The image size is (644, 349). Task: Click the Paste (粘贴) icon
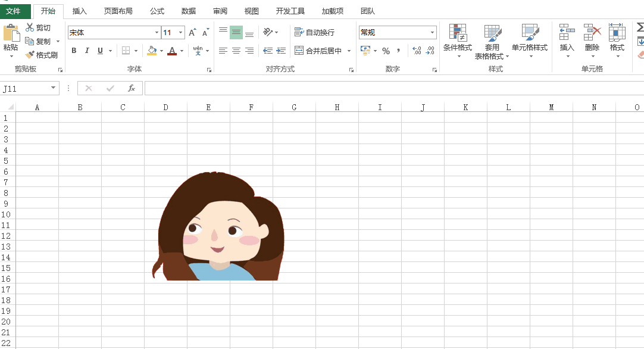click(x=11, y=33)
